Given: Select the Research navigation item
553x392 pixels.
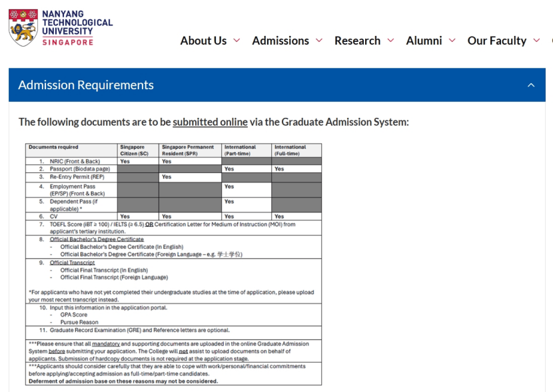Looking at the screenshot, I should [357, 41].
